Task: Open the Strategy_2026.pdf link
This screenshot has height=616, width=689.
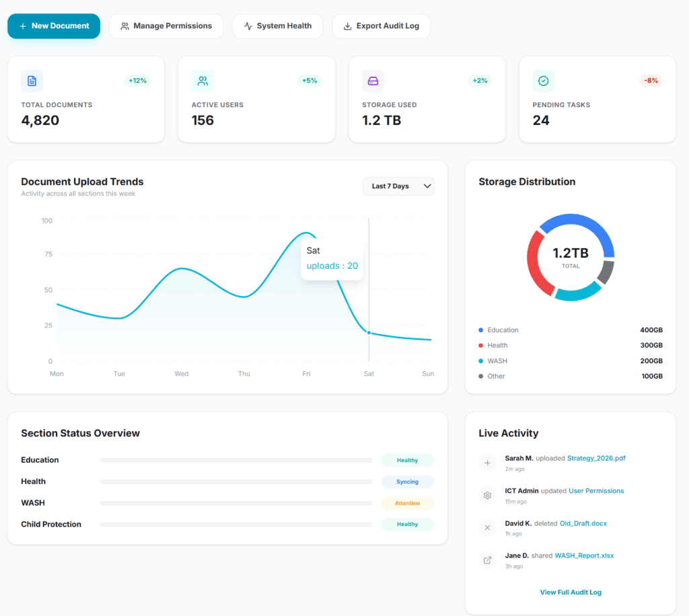Action: pyautogui.click(x=596, y=459)
